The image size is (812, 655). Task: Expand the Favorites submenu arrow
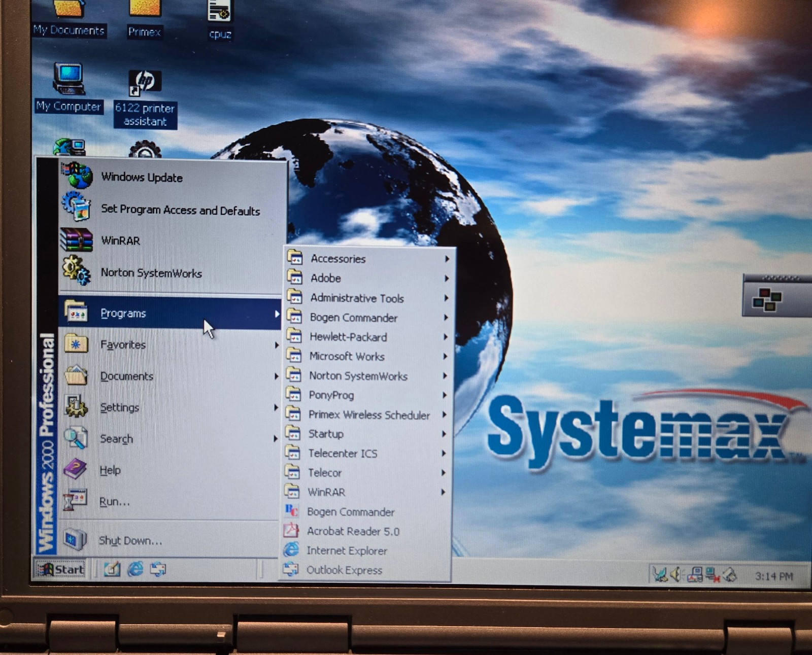pyautogui.click(x=277, y=345)
